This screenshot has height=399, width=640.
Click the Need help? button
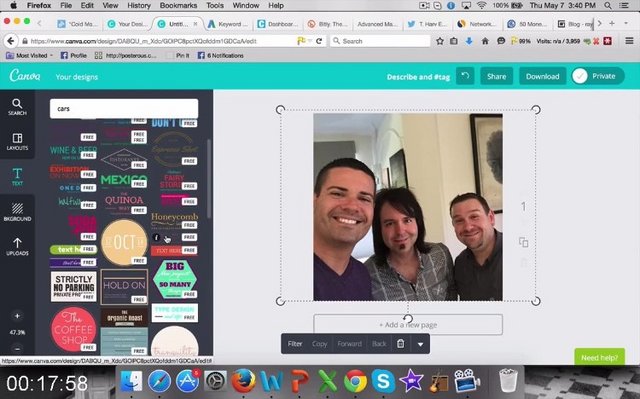click(x=599, y=357)
